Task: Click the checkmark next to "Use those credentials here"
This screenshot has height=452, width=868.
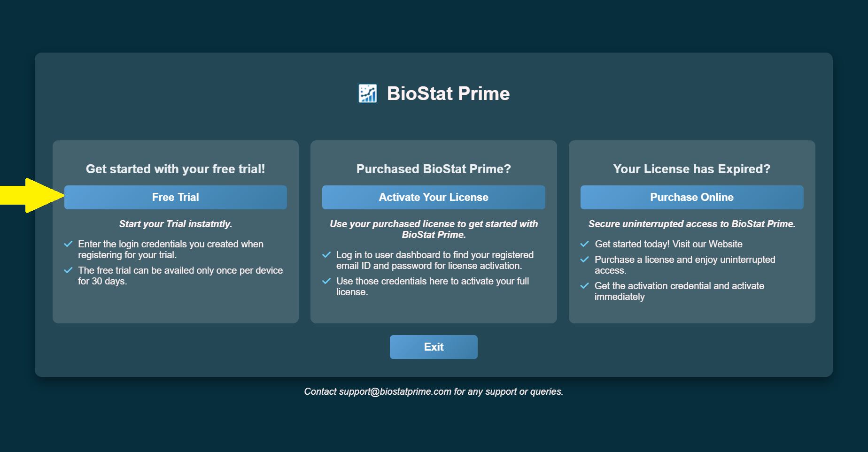Action: click(x=326, y=281)
